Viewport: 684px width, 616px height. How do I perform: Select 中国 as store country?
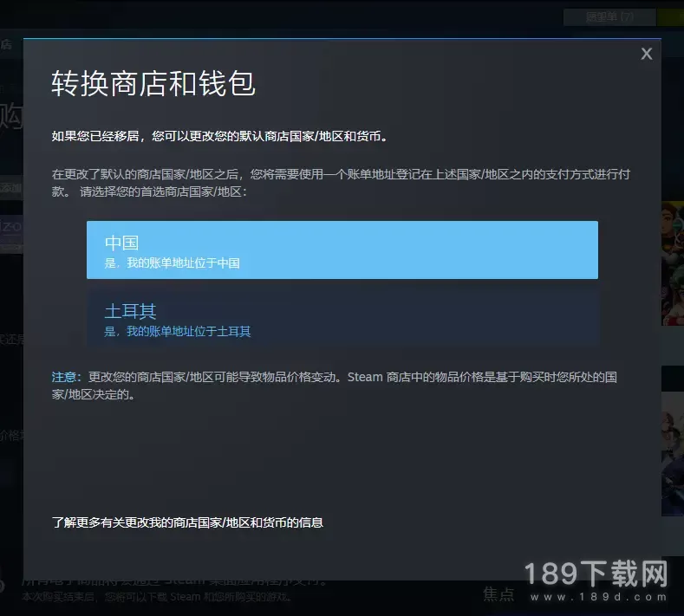342,250
